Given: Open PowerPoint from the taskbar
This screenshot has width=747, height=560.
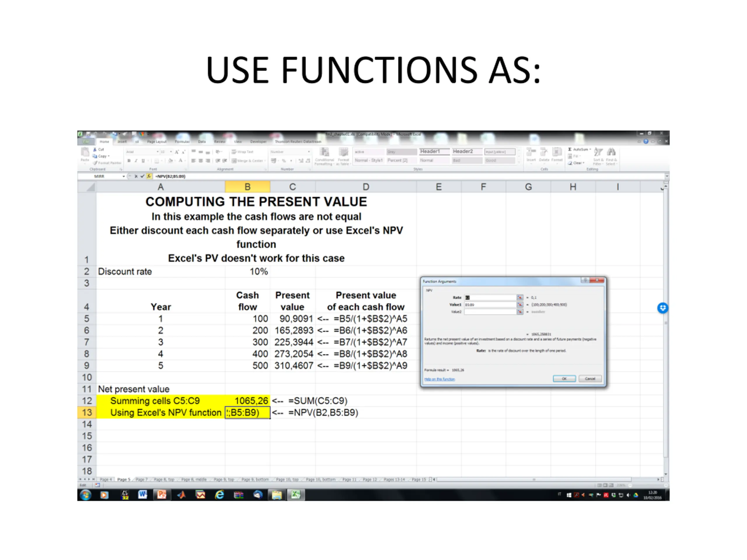Looking at the screenshot, I should [x=162, y=495].
